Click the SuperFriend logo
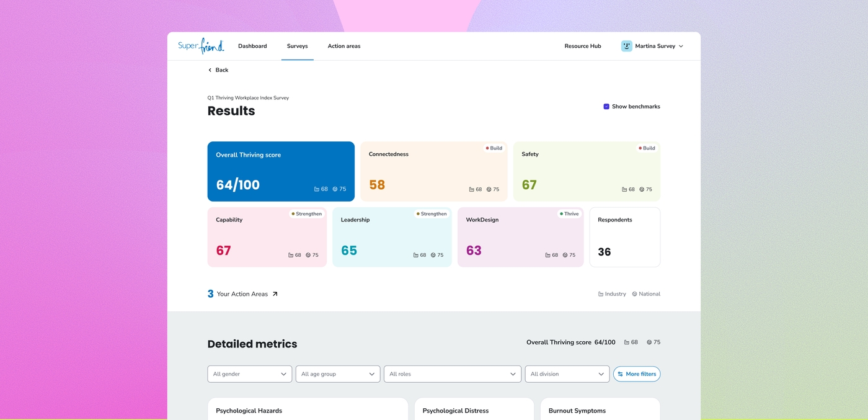868x420 pixels. tap(201, 46)
